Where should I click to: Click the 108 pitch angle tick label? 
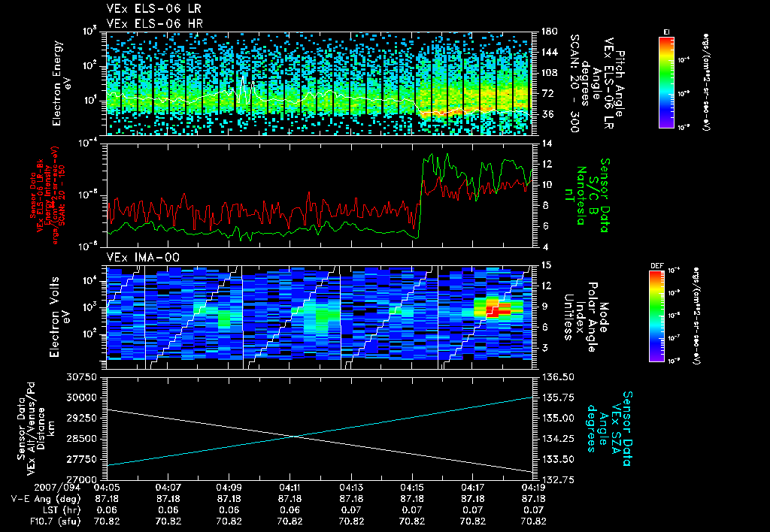click(x=549, y=73)
